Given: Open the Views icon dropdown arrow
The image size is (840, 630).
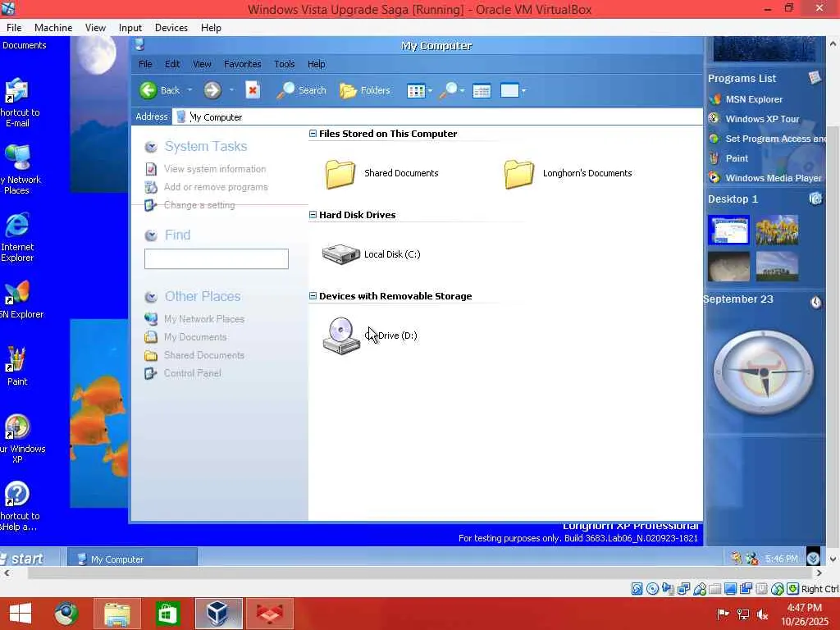Looking at the screenshot, I should 430,90.
